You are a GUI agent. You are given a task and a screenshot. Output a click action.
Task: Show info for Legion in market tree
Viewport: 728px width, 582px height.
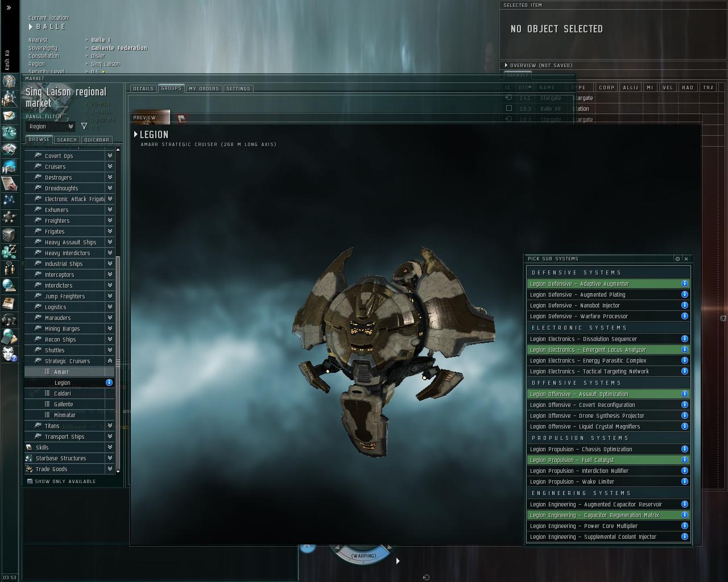point(109,383)
